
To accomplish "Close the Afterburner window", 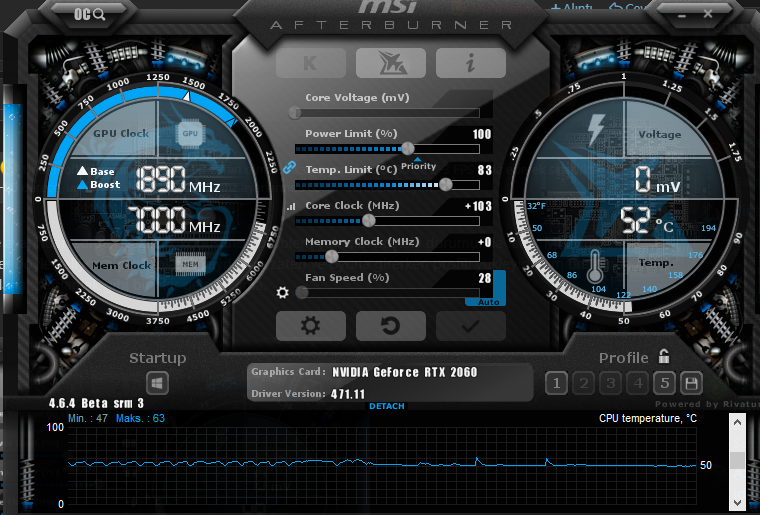I will pyautogui.click(x=708, y=14).
